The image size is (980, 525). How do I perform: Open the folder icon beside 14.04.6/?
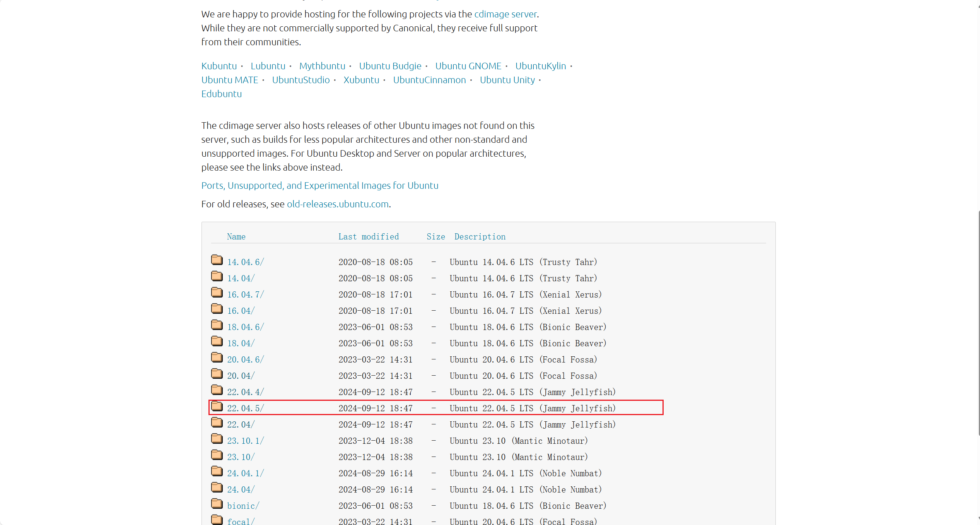(x=217, y=260)
